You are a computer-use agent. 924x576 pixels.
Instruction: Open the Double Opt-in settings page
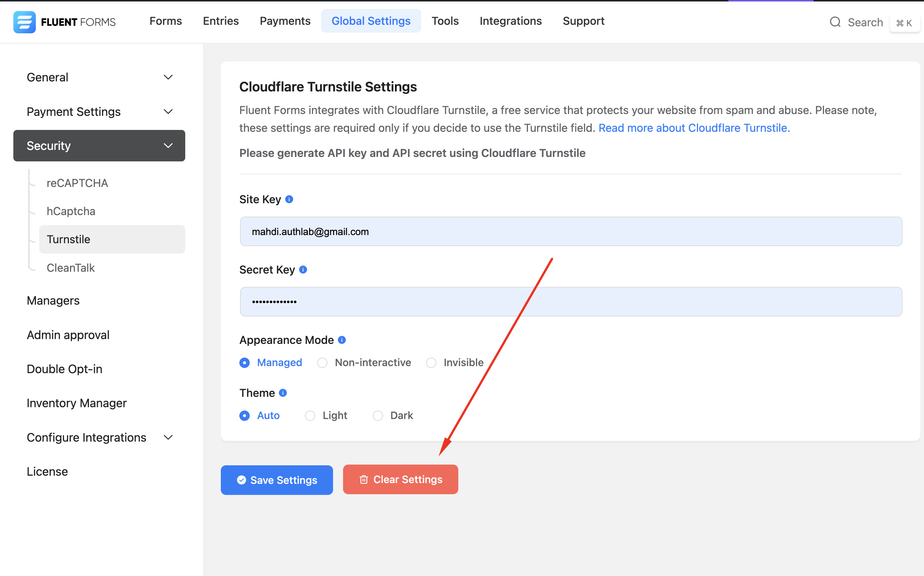tap(64, 369)
